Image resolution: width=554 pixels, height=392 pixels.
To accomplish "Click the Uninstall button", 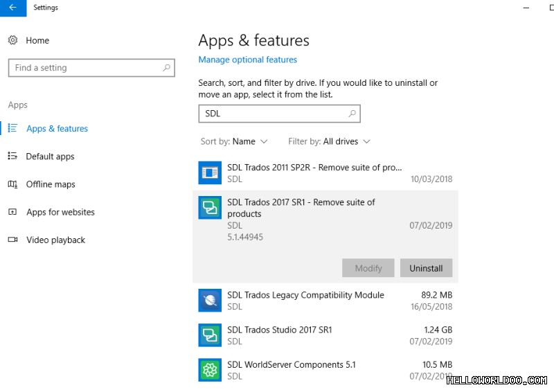I will coord(426,268).
